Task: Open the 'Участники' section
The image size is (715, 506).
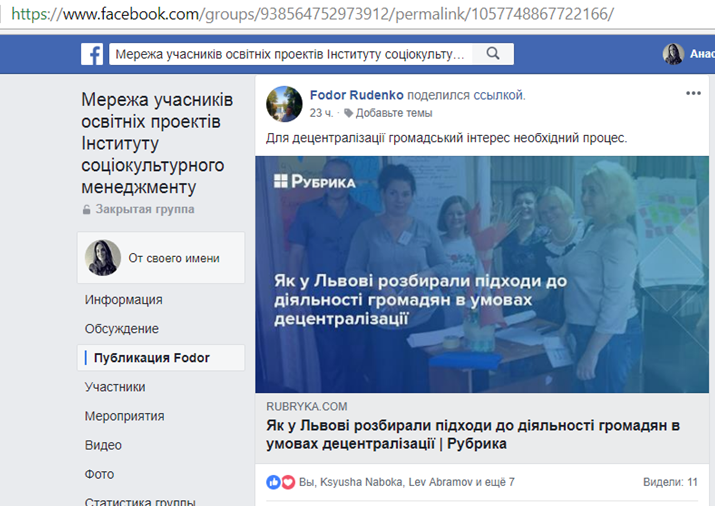Action: (x=115, y=387)
